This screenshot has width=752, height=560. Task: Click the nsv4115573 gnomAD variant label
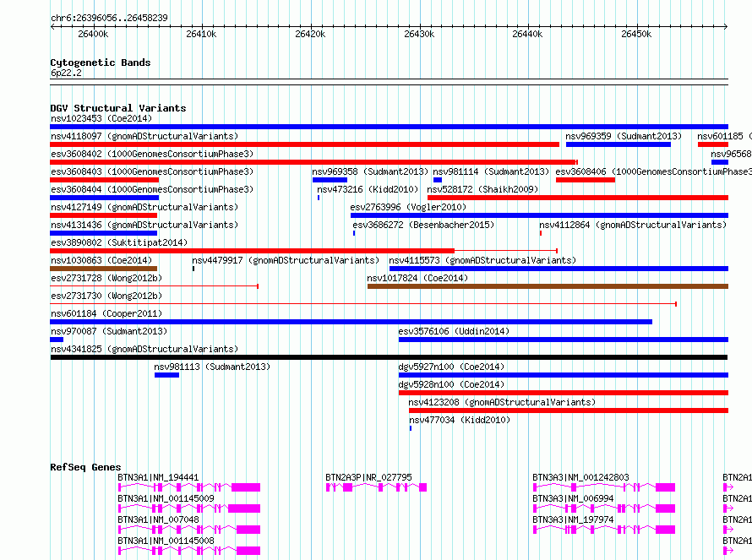(x=482, y=260)
